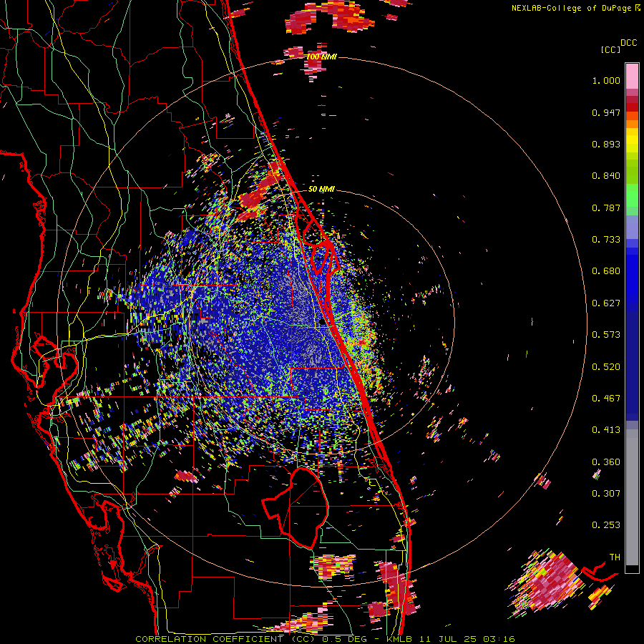The height and width of the screenshot is (644, 644).
Task: Pick the red swatch beside 0.947
Action: pyautogui.click(x=632, y=107)
